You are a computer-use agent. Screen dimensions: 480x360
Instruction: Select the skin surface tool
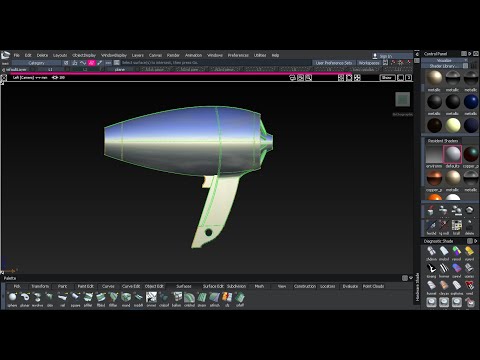[x=50, y=297]
